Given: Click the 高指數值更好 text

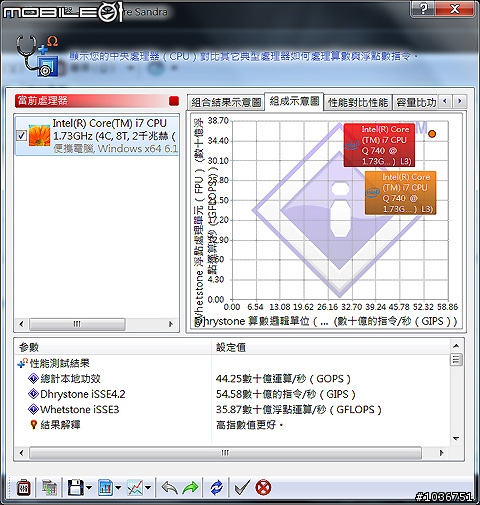Looking at the screenshot, I should click(x=249, y=425).
